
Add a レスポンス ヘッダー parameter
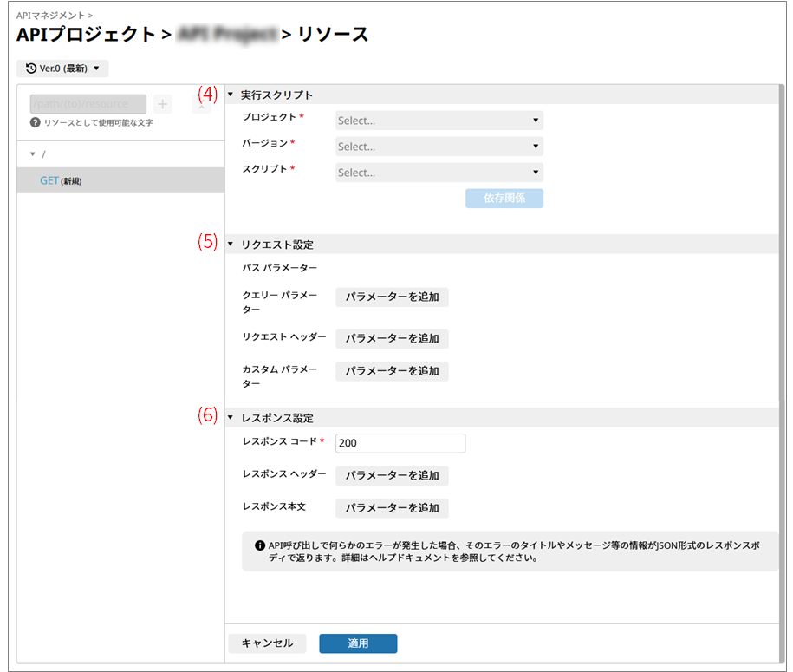coord(392,475)
